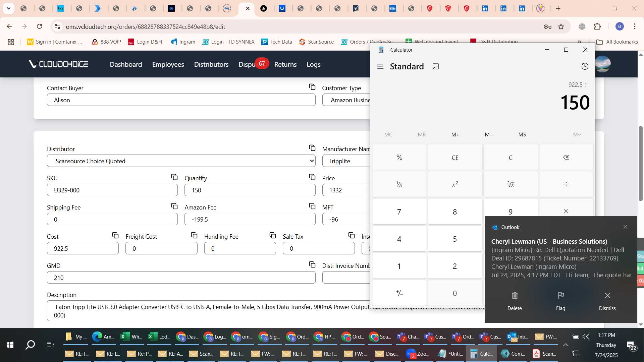
Task: Open Chrome extensions puzzle icon
Action: [598, 26]
